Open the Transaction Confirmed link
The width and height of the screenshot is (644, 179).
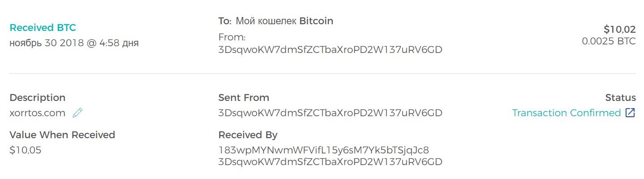click(x=567, y=113)
